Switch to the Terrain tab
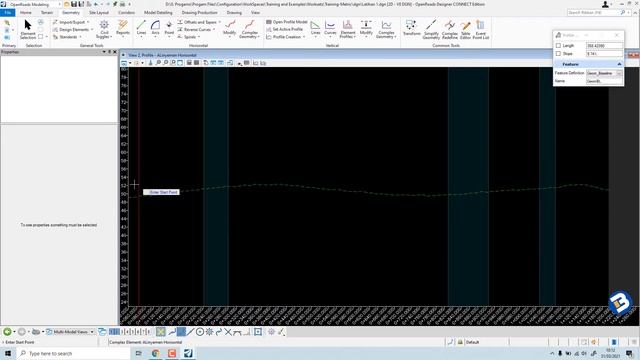The image size is (640, 360). tap(47, 13)
